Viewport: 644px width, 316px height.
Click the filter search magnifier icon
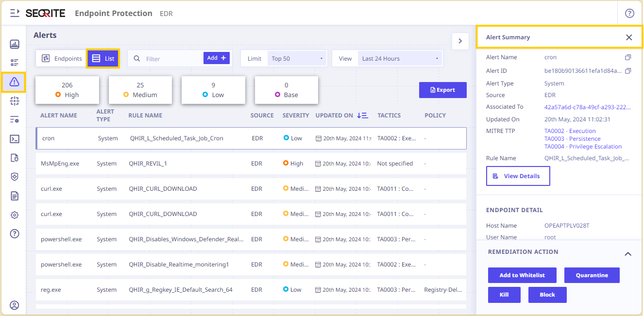pyautogui.click(x=137, y=58)
